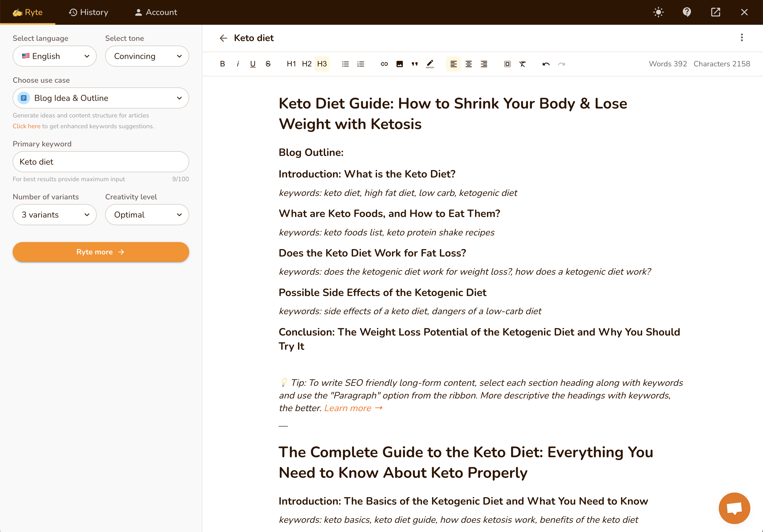The width and height of the screenshot is (763, 532).
Task: Center align the text
Action: coord(468,64)
